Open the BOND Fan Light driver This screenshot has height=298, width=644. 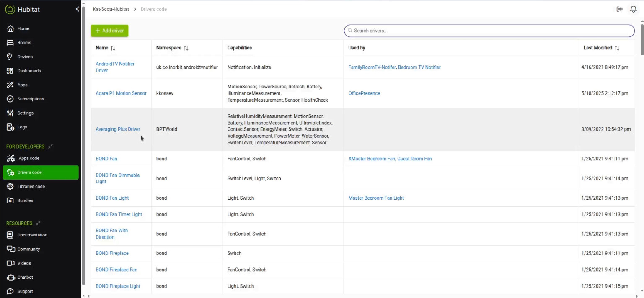coord(112,198)
